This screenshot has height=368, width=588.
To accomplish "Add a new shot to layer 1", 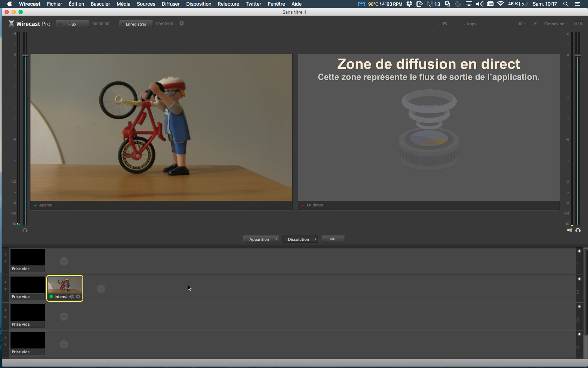I will (x=64, y=261).
